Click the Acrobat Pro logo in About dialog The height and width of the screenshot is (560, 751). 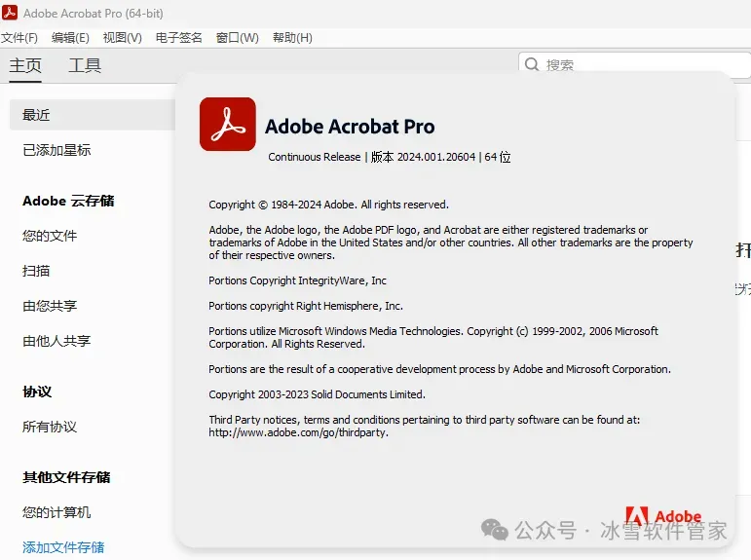(x=228, y=124)
